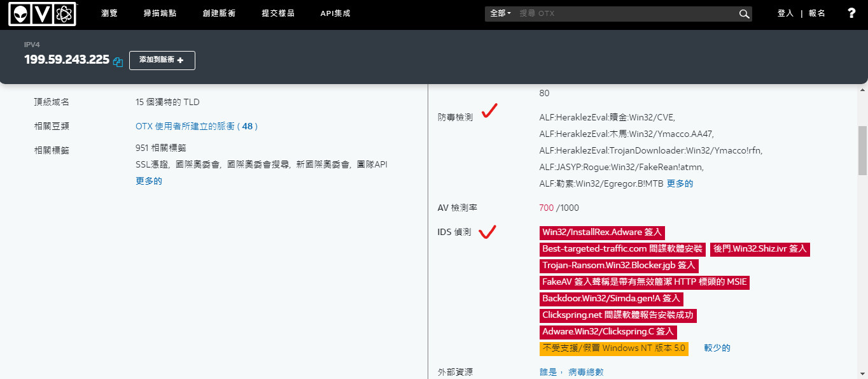868x379 pixels.
Task: Click the scrollbar down arrow
Action: point(862,374)
